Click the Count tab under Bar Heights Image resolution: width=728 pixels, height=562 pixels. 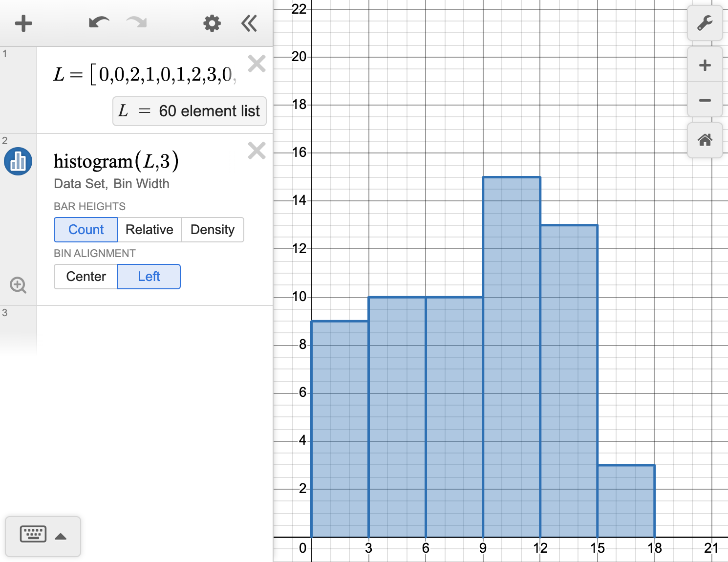[x=86, y=230]
